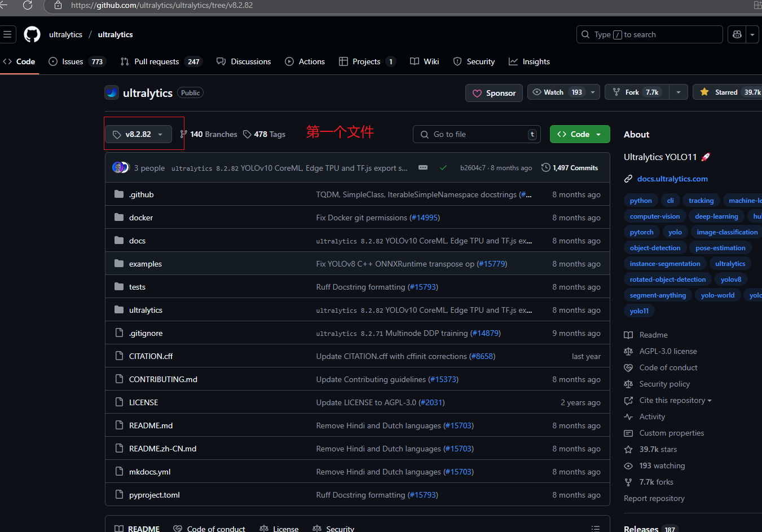Select the object-detection topic tag

point(655,248)
